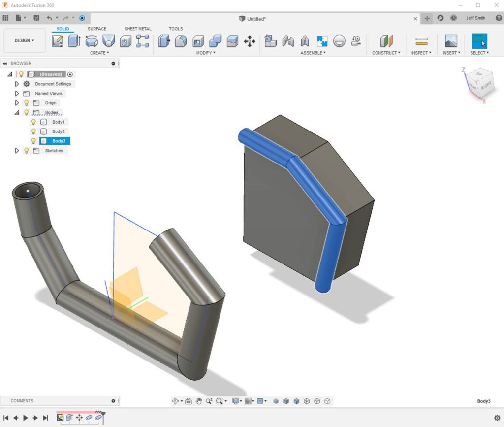Select Body2 in the browser tree
This screenshot has width=504, height=427.
click(x=58, y=131)
